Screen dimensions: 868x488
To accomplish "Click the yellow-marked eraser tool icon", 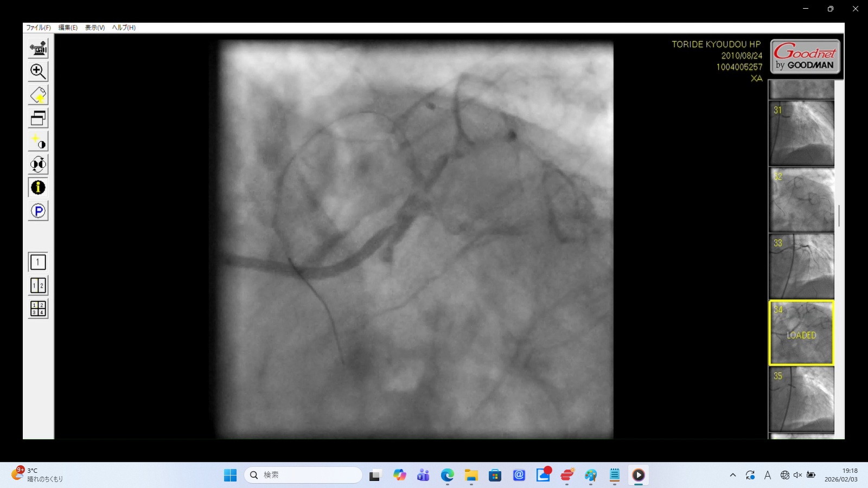I will (x=38, y=95).
